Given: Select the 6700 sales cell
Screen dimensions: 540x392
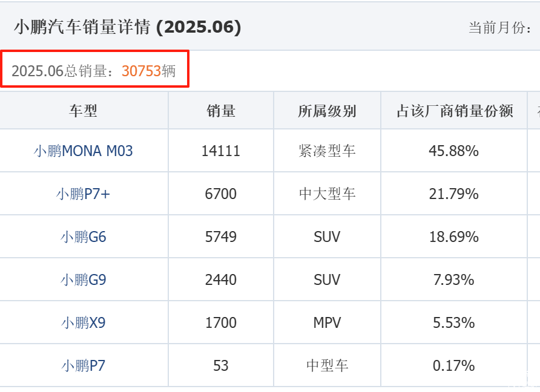Looking at the screenshot, I should (220, 194).
